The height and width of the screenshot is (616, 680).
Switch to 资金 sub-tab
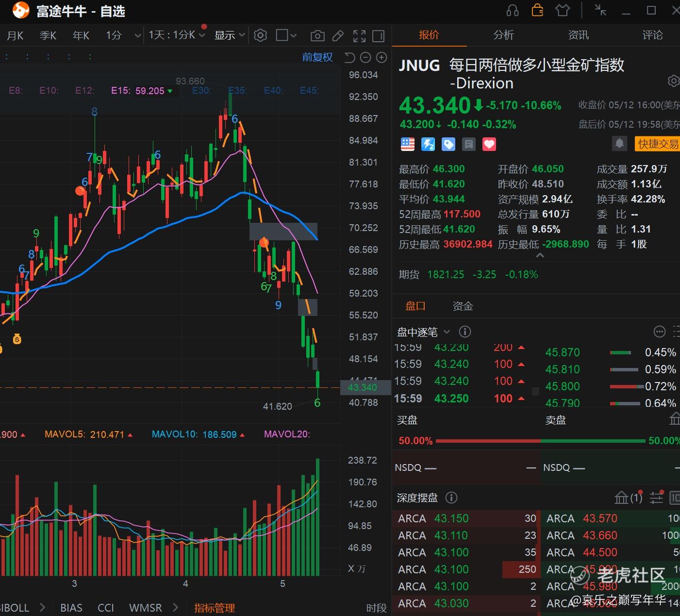coord(463,306)
